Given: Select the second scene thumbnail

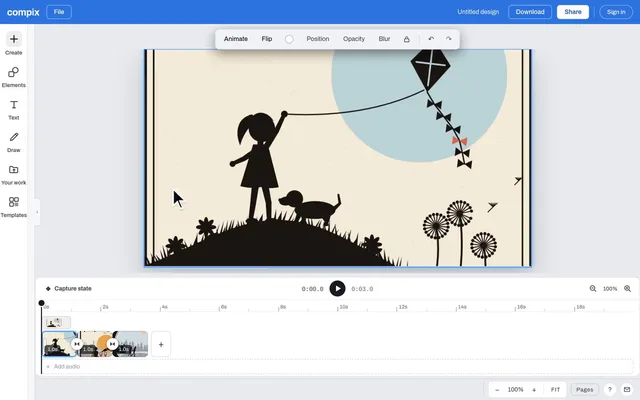Looking at the screenshot, I should (95, 344).
